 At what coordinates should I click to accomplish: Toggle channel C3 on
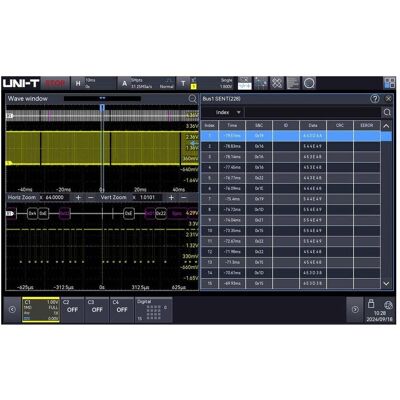(x=97, y=310)
